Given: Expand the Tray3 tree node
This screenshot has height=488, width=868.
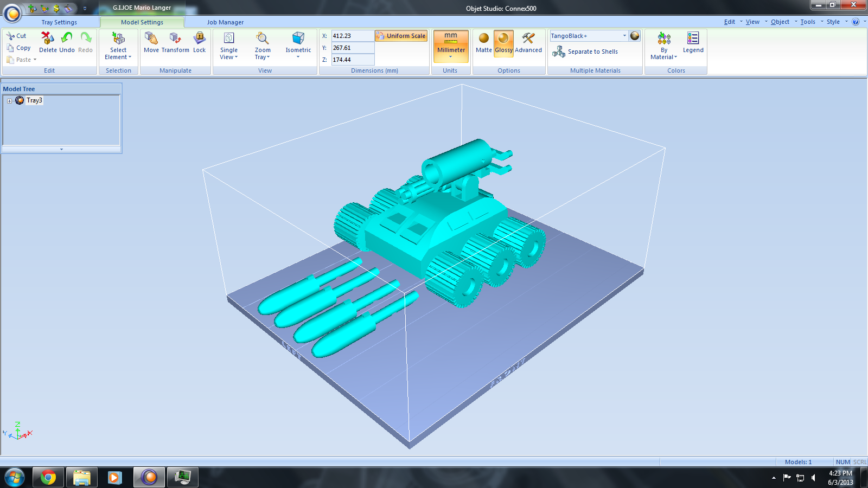Looking at the screenshot, I should point(9,101).
